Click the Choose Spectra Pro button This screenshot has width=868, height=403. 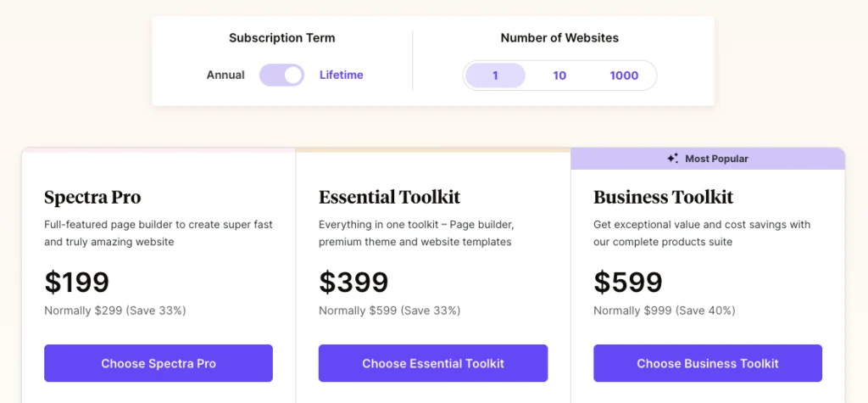[159, 363]
